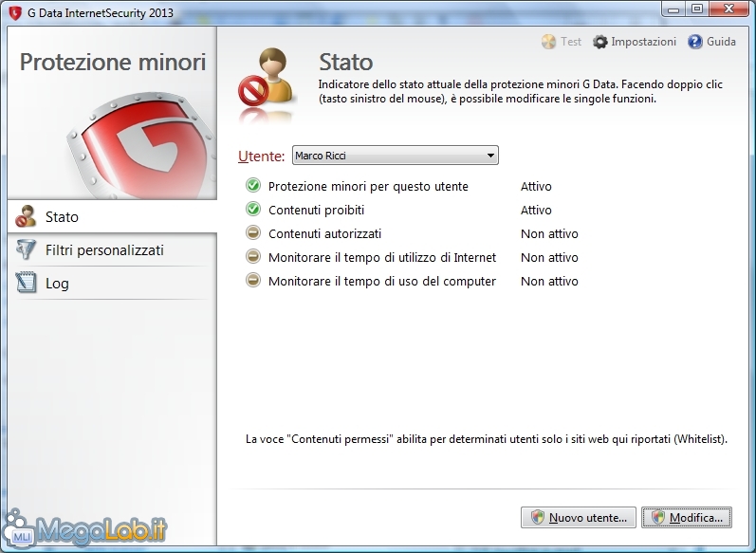The height and width of the screenshot is (553, 756).
Task: Click inactive icon for Monitorare tempo di utilizzo di Internet
Action: pos(253,256)
